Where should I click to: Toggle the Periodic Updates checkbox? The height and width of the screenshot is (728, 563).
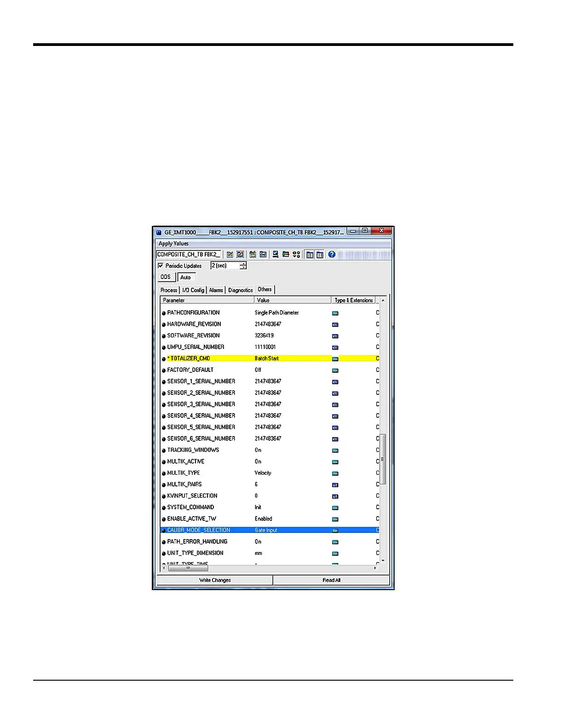pyautogui.click(x=161, y=266)
